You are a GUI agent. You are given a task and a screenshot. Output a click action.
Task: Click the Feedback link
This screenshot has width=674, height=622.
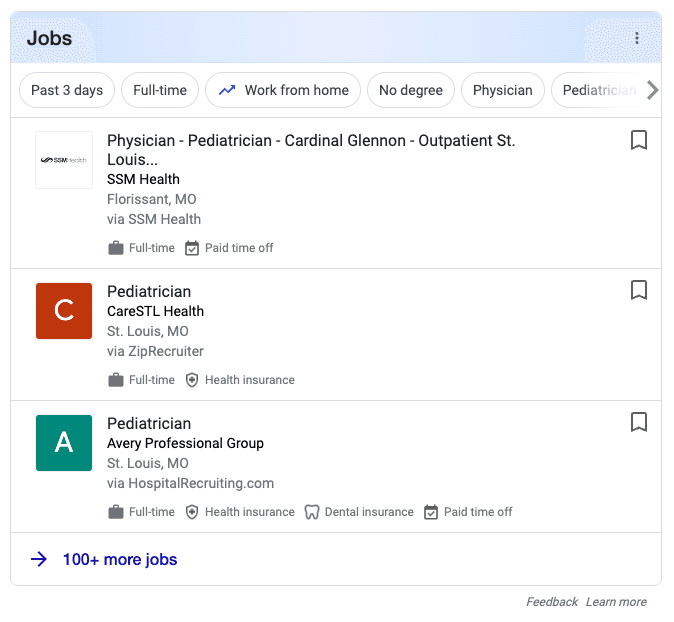click(x=552, y=602)
